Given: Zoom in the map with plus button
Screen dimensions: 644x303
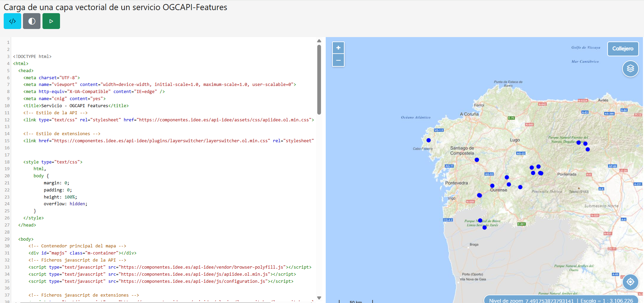Looking at the screenshot, I should (x=338, y=48).
